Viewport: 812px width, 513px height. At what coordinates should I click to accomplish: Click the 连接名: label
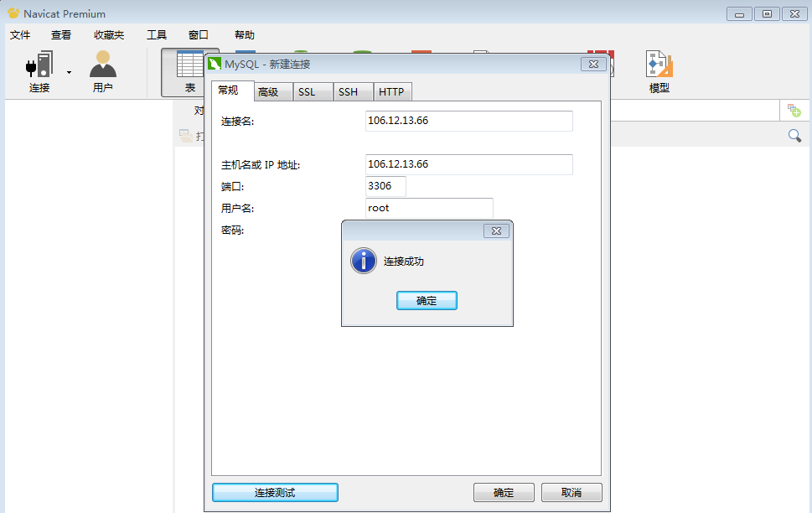click(238, 122)
